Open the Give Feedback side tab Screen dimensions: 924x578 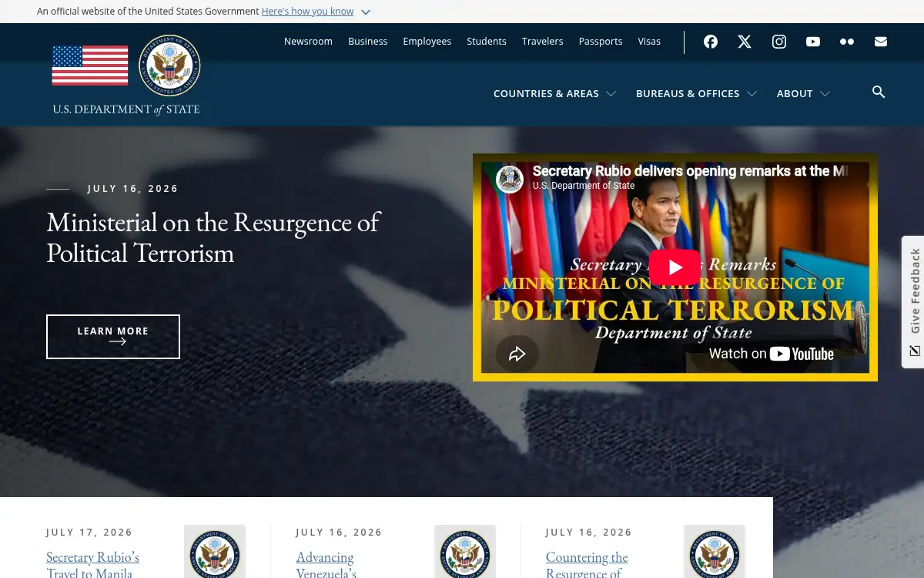click(913, 302)
